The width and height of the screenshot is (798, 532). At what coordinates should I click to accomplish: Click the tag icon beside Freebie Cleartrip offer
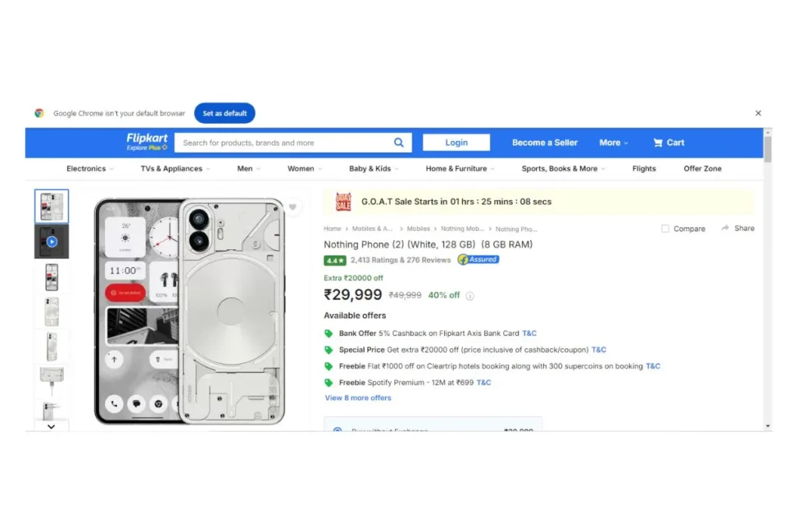329,366
